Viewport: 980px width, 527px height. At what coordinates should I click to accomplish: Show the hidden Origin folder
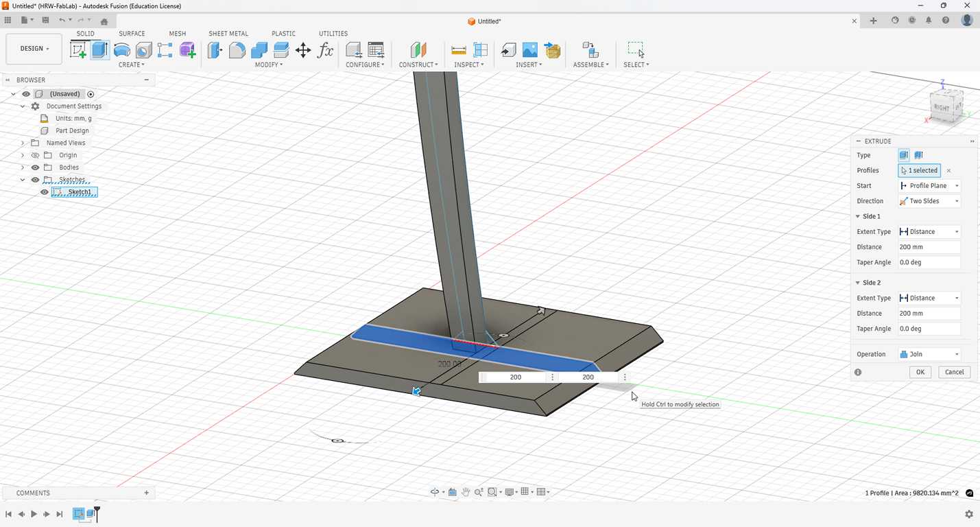[x=35, y=155]
